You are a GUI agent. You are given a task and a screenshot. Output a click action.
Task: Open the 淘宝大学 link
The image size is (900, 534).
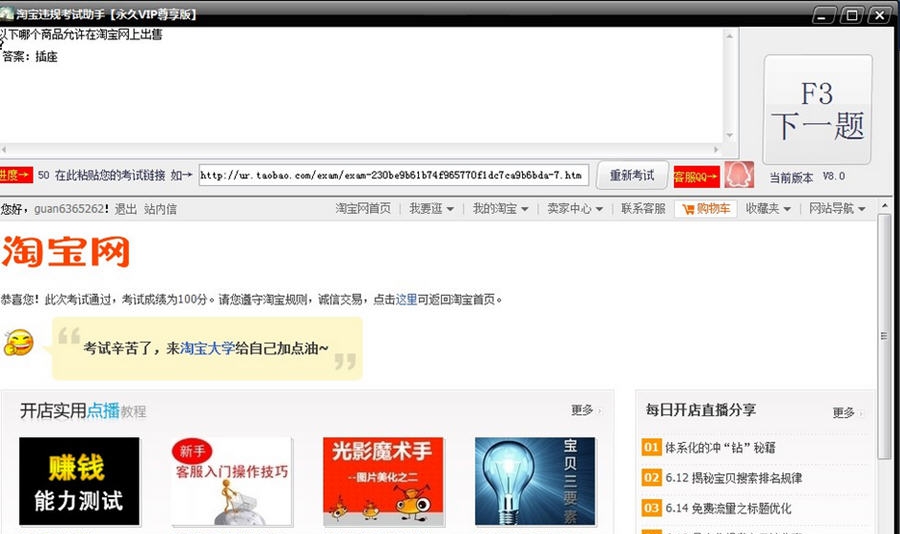pyautogui.click(x=207, y=348)
